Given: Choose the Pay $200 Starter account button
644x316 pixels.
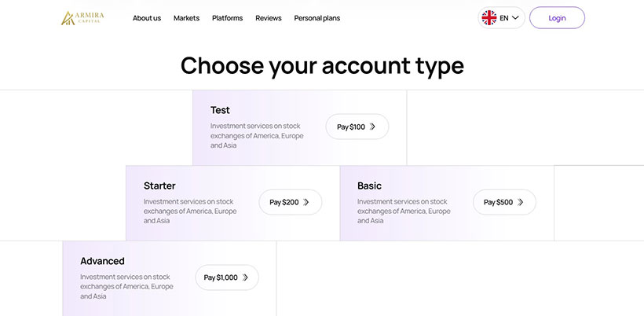Looking at the screenshot, I should [291, 202].
